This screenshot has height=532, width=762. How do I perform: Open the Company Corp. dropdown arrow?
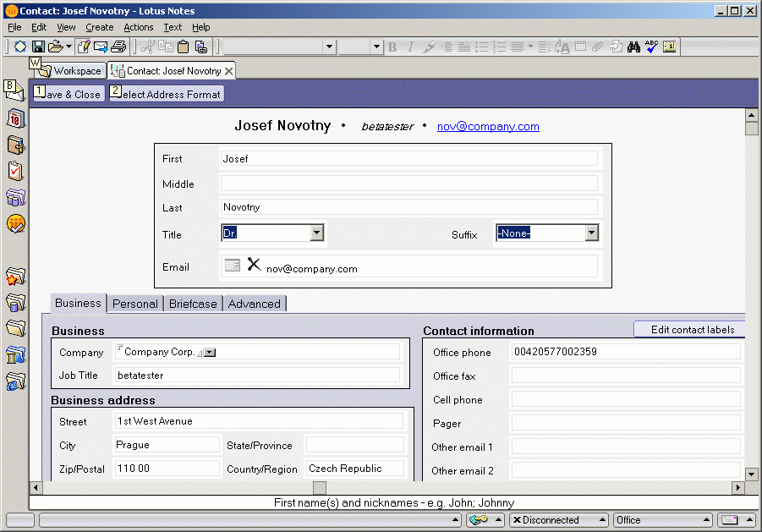click(x=210, y=353)
